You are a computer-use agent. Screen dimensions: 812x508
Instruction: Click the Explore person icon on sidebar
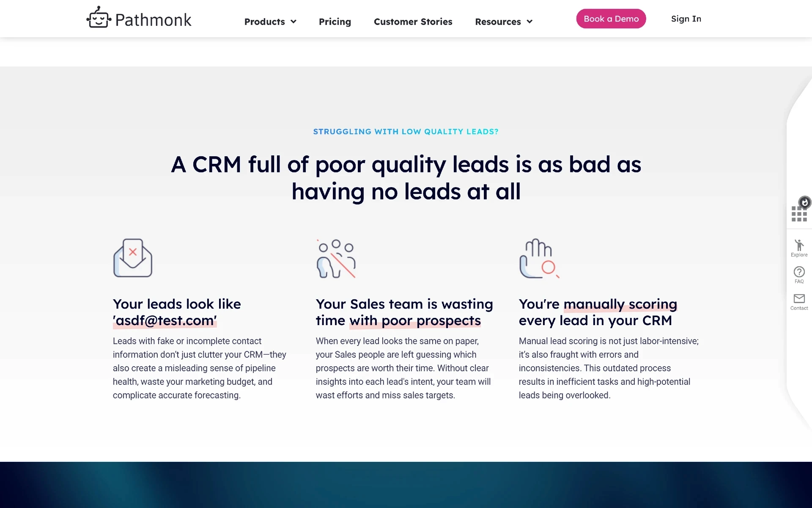[x=798, y=246]
